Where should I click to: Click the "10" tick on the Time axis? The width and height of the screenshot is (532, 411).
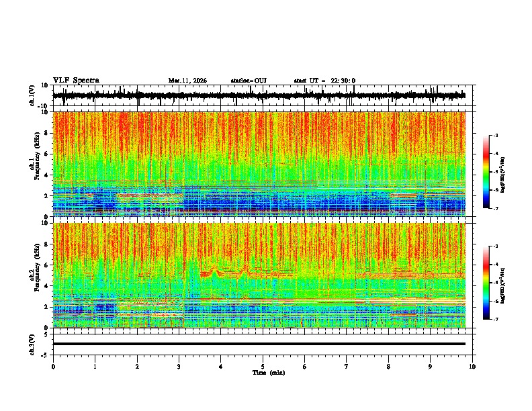[472, 367]
